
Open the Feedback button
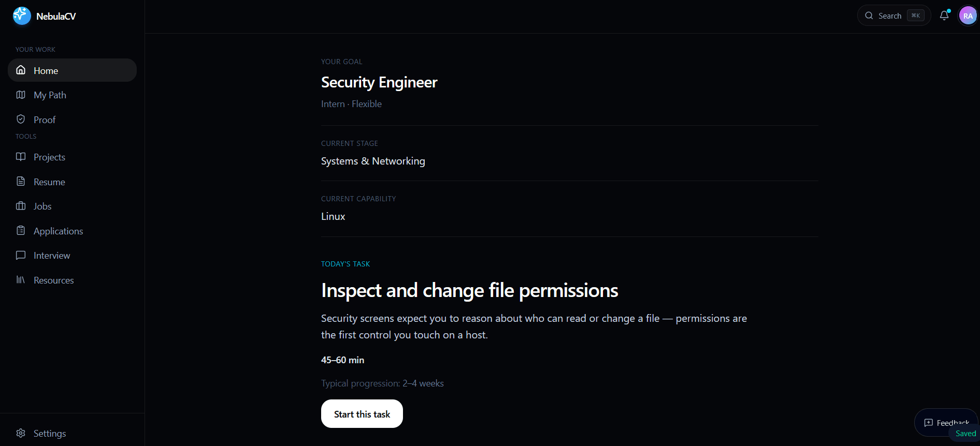[x=946, y=423]
